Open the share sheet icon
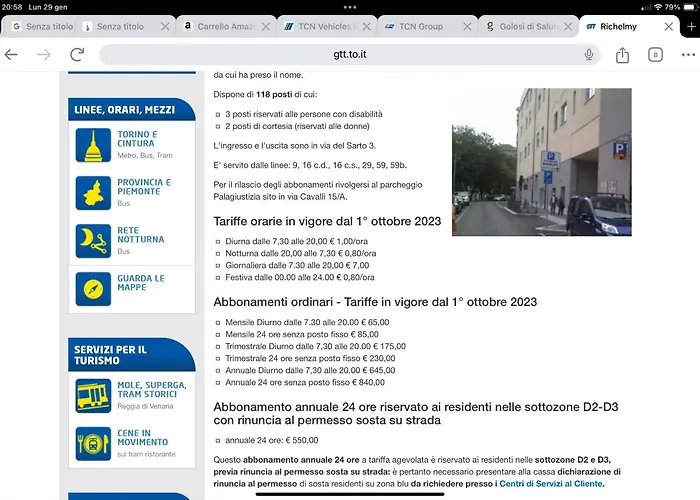The height and width of the screenshot is (500, 700). coord(622,55)
